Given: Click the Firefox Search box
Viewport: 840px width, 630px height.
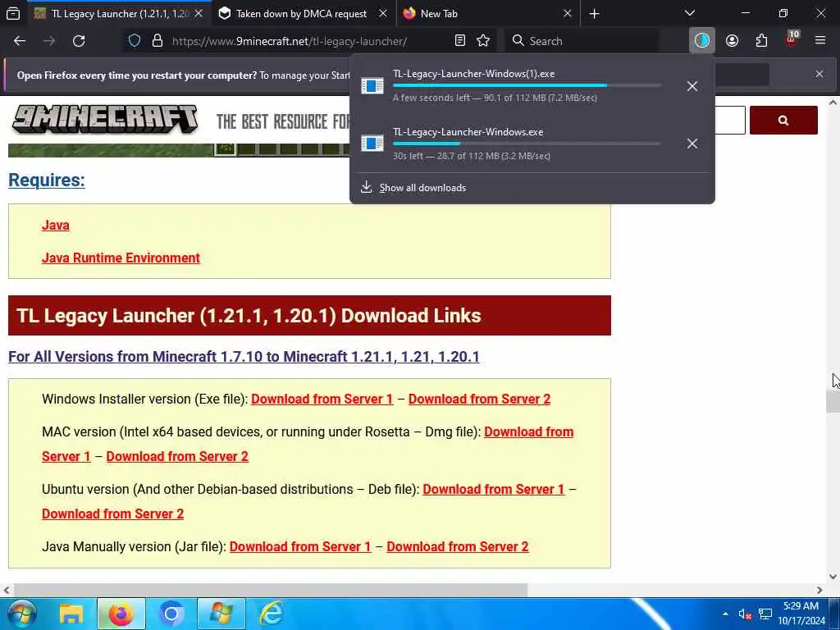Looking at the screenshot, I should pyautogui.click(x=582, y=41).
